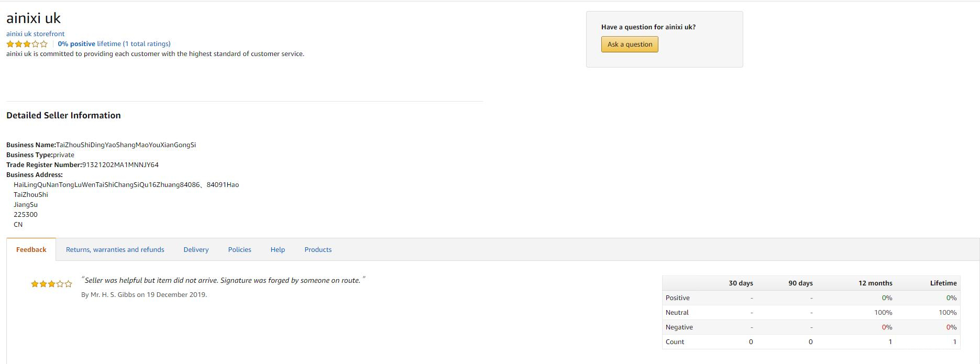The height and width of the screenshot is (364, 980).
Task: Switch to Returns, warranties and refunds tab
Action: (115, 250)
